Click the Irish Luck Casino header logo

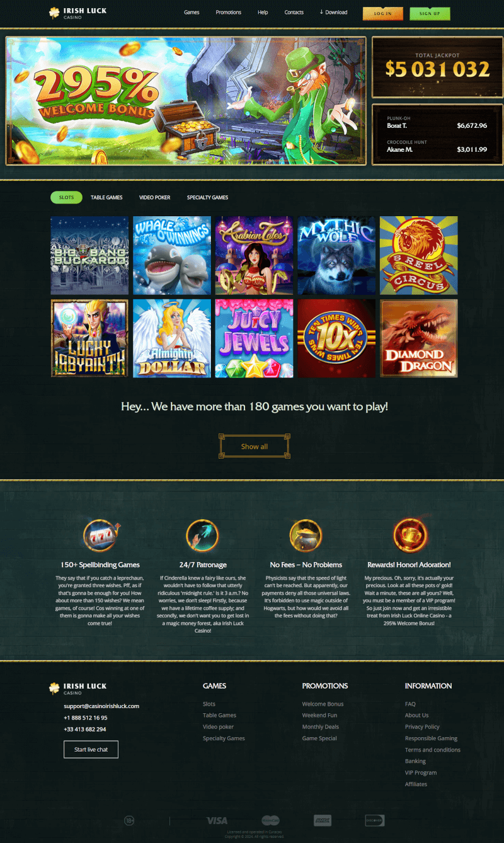pyautogui.click(x=78, y=13)
